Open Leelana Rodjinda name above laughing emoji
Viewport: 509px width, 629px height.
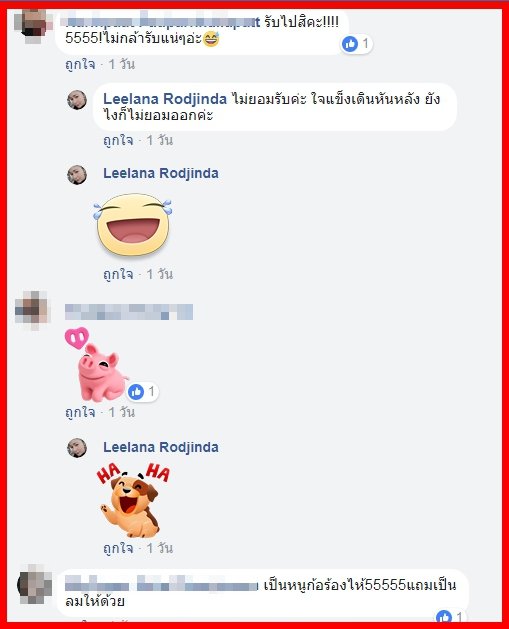[161, 173]
